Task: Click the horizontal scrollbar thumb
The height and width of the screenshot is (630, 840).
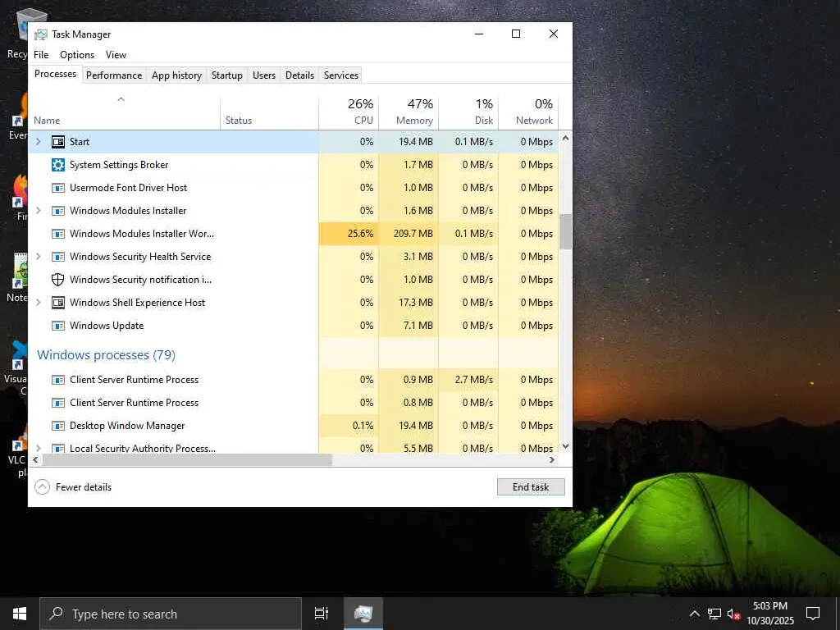Action: point(187,459)
